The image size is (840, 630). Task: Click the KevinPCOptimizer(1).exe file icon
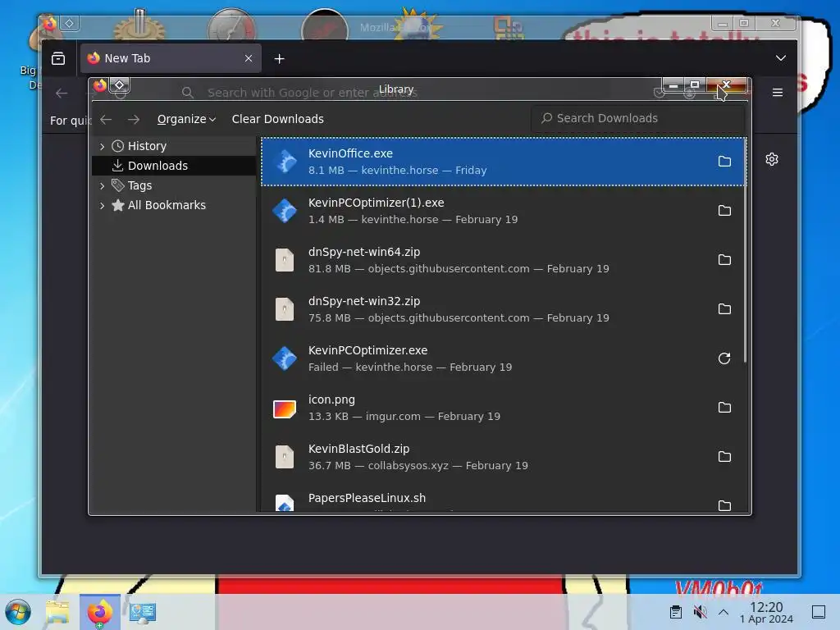point(285,211)
